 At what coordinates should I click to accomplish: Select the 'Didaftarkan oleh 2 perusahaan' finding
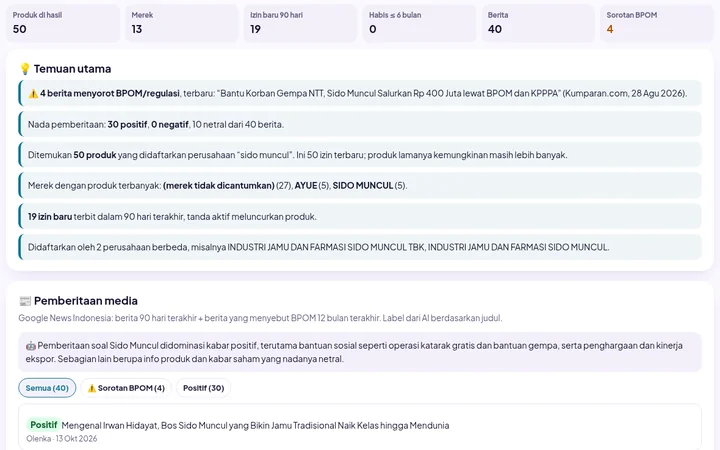coord(360,247)
